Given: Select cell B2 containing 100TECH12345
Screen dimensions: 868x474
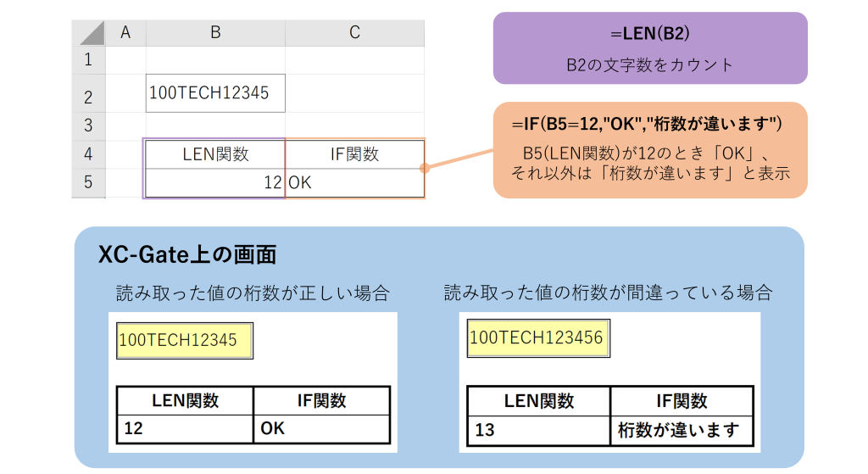Looking at the screenshot, I should [x=215, y=93].
